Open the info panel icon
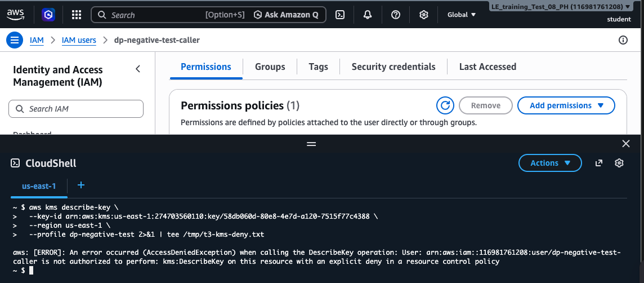The width and height of the screenshot is (644, 283). pos(623,40)
